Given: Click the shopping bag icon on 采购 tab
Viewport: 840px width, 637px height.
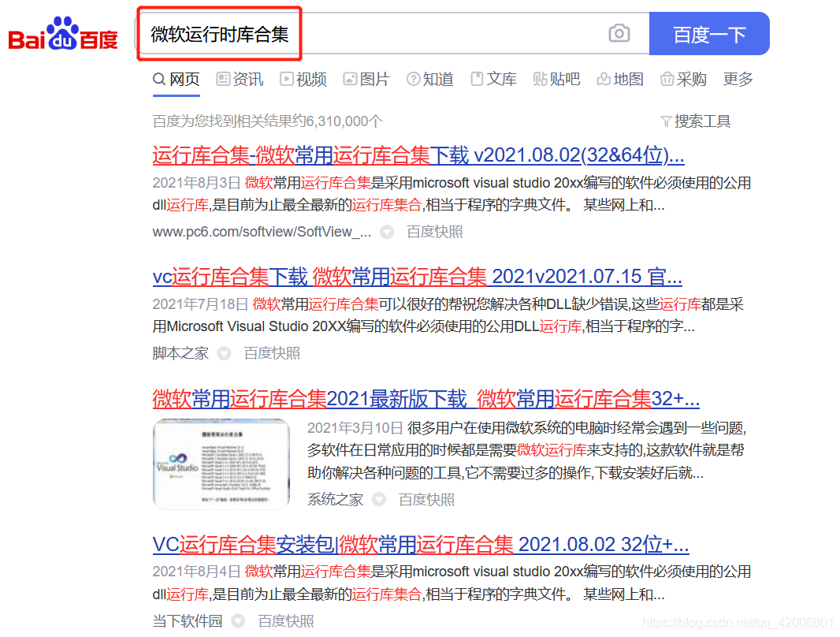Looking at the screenshot, I should point(667,80).
